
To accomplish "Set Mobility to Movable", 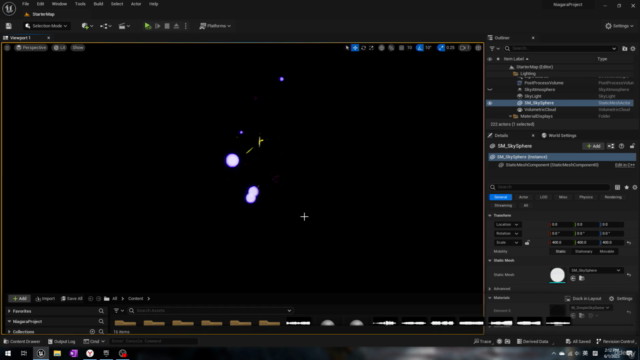I will [607, 251].
